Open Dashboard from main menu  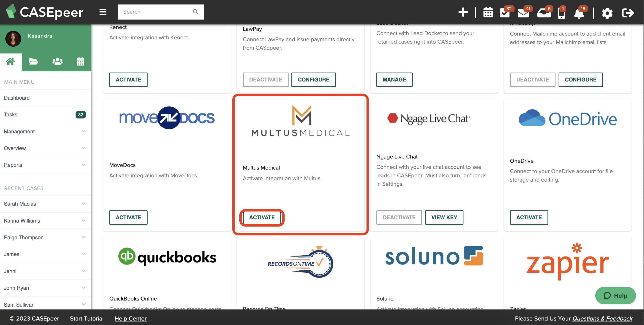[x=45, y=98]
